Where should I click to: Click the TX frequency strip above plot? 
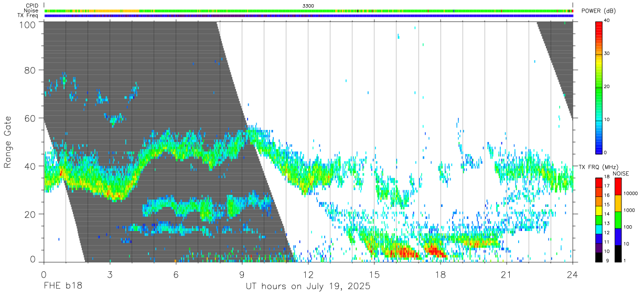coord(308,16)
